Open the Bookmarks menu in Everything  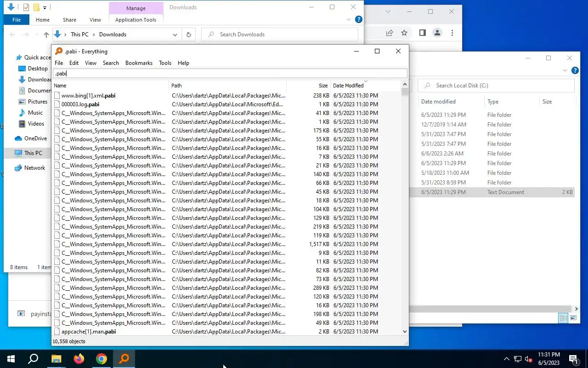139,63
